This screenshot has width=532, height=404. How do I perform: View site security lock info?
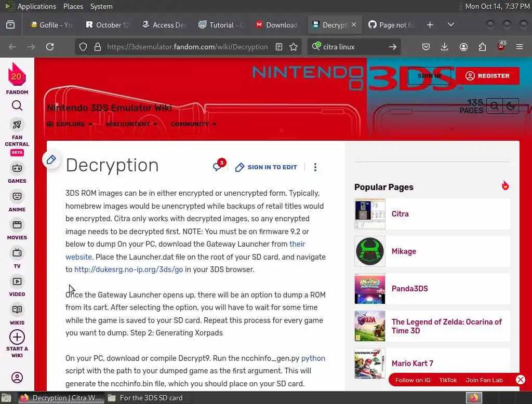pyautogui.click(x=98, y=47)
